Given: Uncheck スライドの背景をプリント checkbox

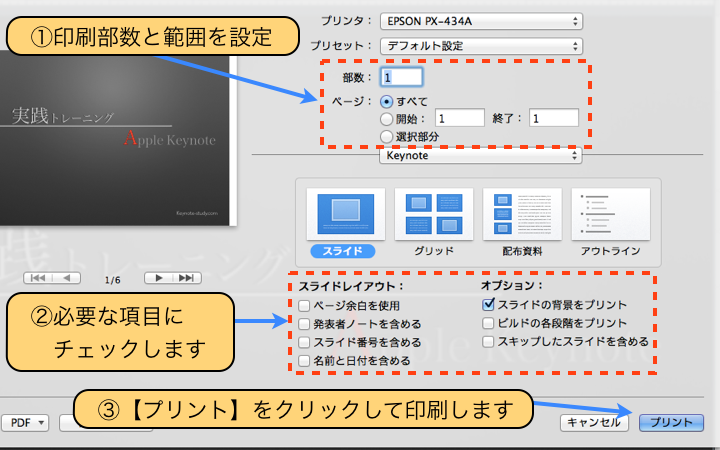Looking at the screenshot, I should tap(488, 304).
